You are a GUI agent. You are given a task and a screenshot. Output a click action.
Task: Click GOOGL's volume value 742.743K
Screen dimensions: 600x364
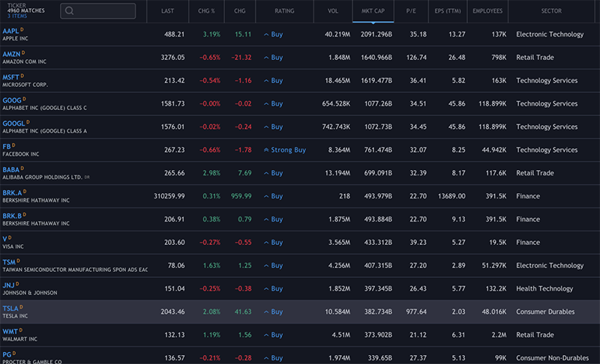pos(336,127)
